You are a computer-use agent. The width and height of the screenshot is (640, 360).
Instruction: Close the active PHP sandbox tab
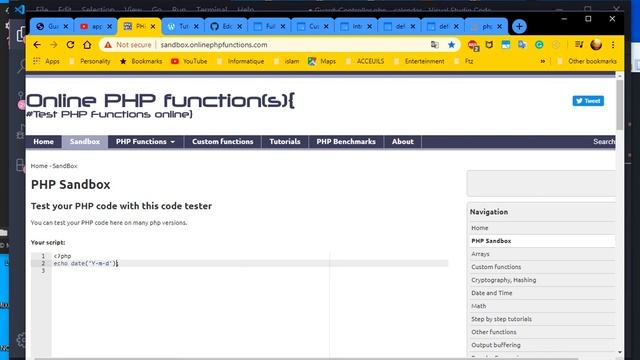(x=153, y=27)
